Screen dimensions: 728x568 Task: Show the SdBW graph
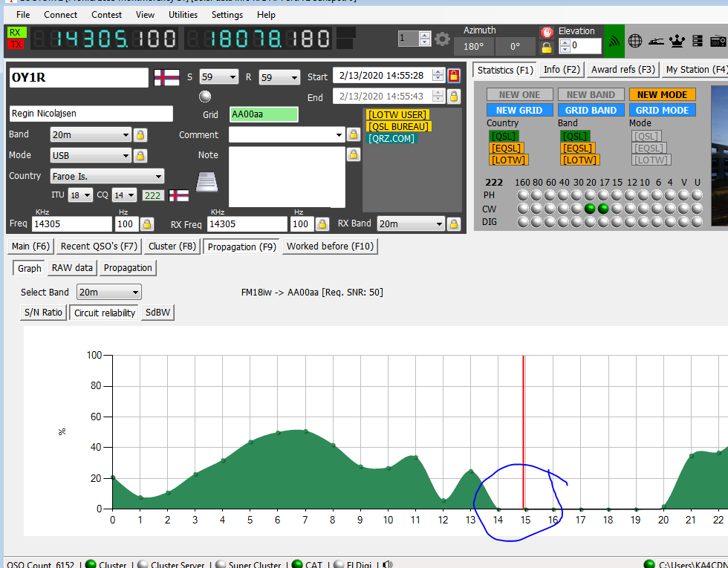[157, 313]
